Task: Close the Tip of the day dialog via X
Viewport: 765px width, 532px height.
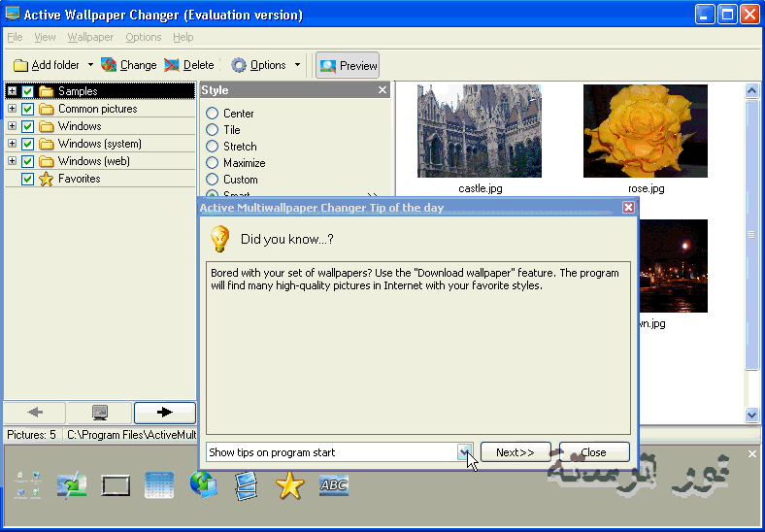Action: 628,208
